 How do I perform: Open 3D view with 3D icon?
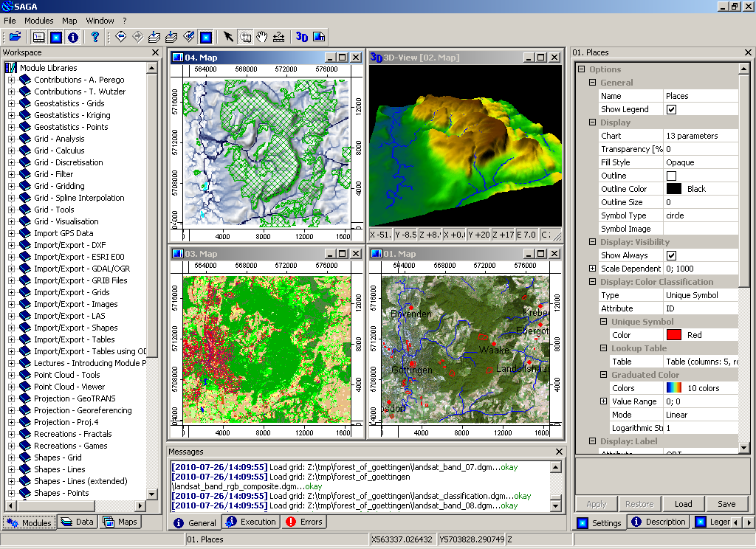click(301, 37)
